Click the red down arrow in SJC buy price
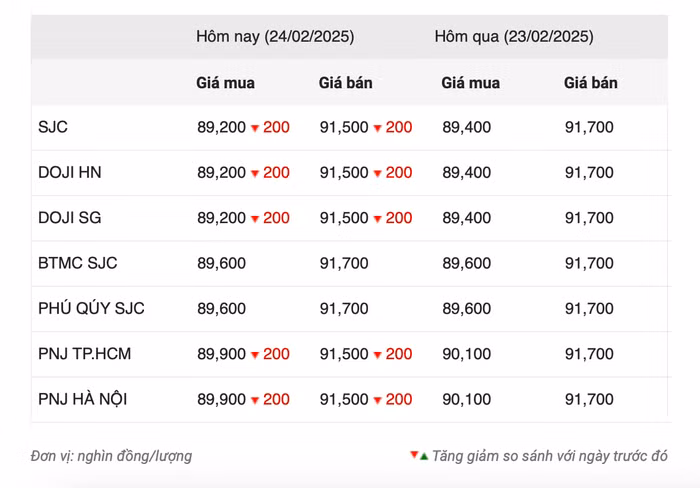 coord(255,128)
